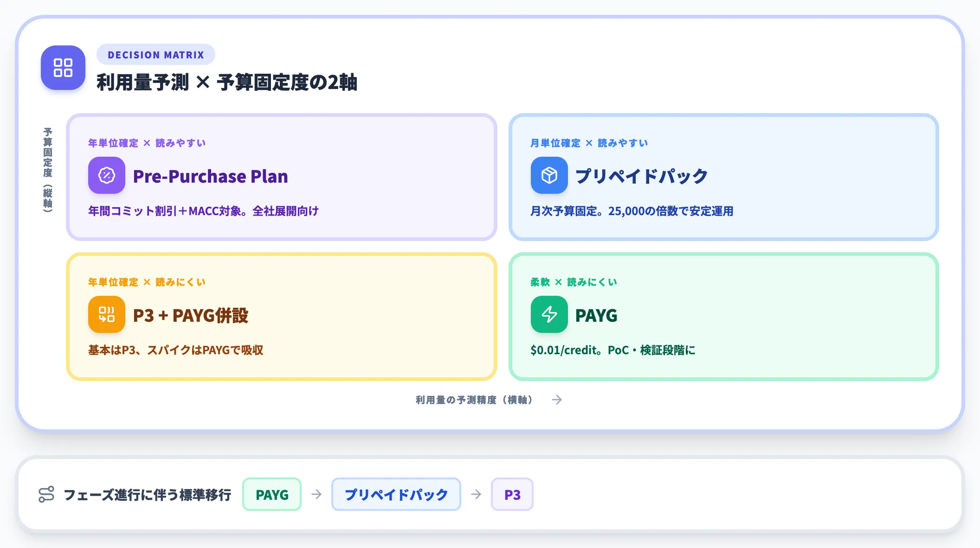
Task: Click the P3 + PAYG併設 orange icon
Action: coord(107,314)
